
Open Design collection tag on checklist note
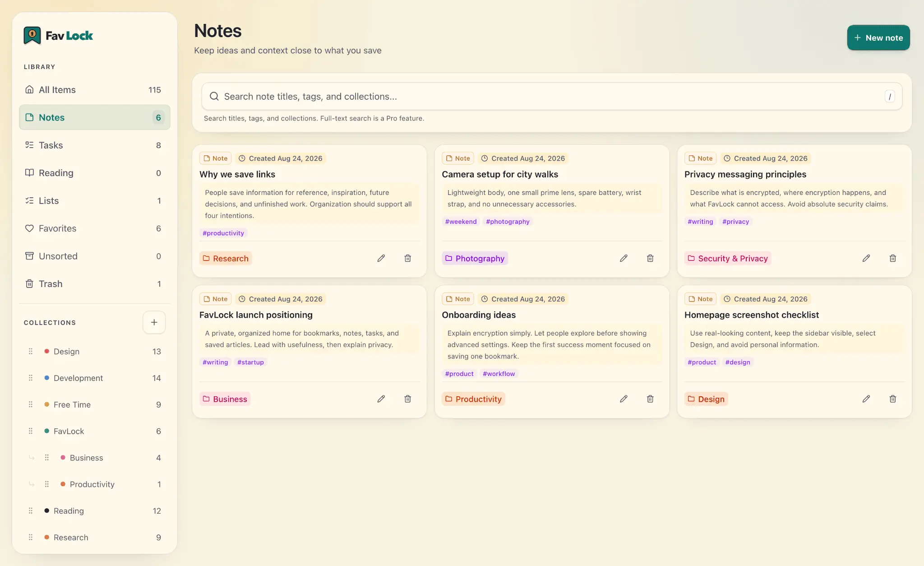[706, 399]
